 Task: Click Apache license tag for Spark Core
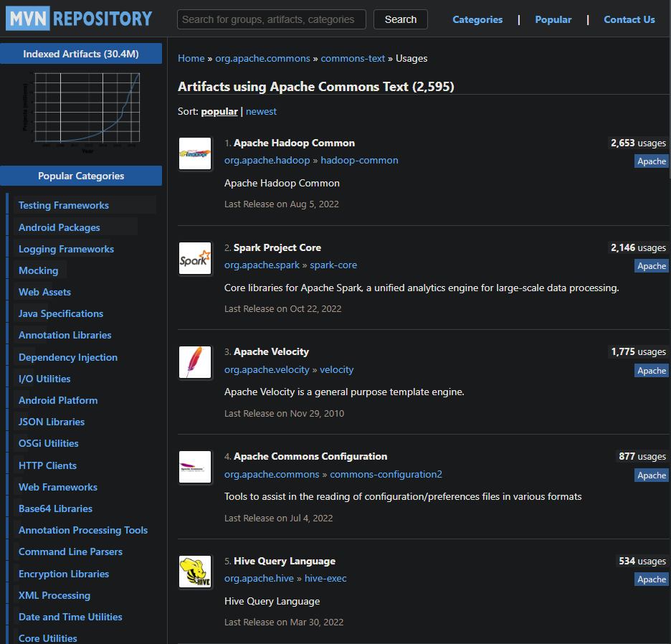[x=652, y=266]
